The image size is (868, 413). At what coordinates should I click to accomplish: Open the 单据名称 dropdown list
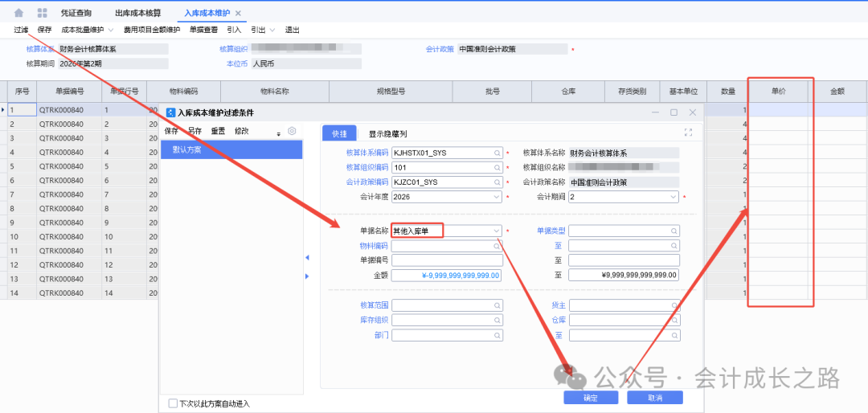(496, 231)
